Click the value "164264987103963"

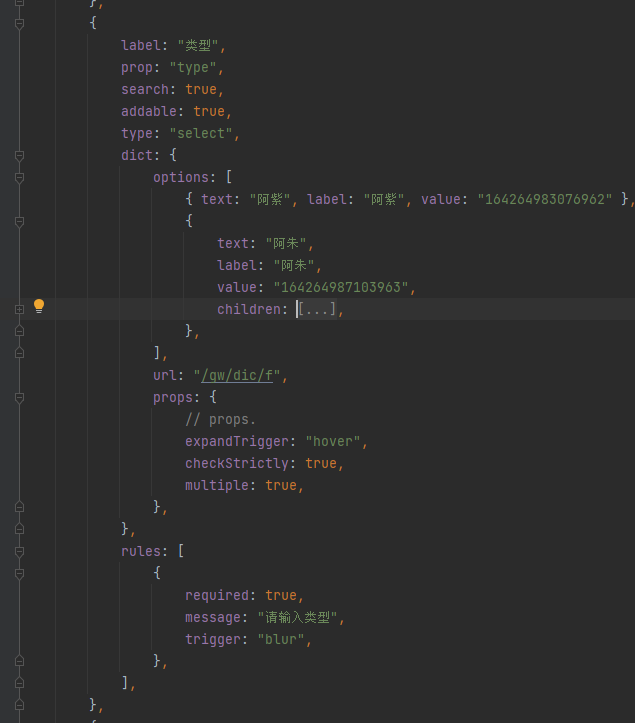[341, 287]
